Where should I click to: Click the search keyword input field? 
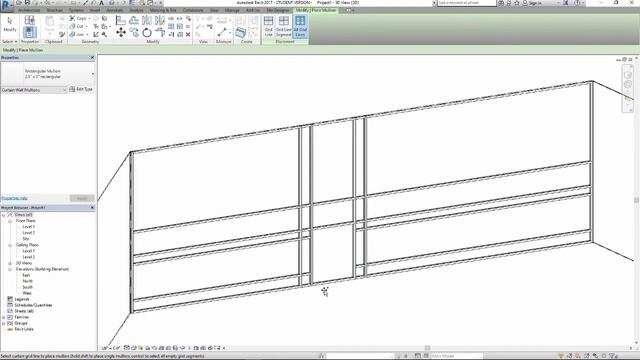tap(467, 3)
